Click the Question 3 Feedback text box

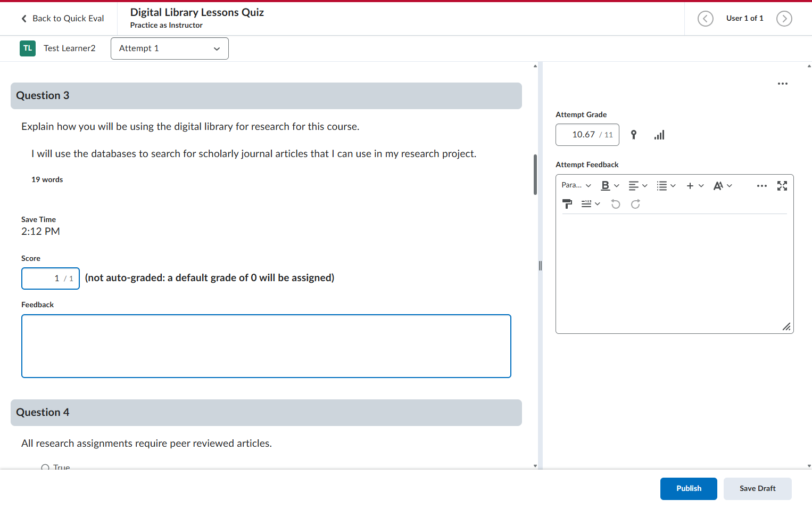pos(266,346)
